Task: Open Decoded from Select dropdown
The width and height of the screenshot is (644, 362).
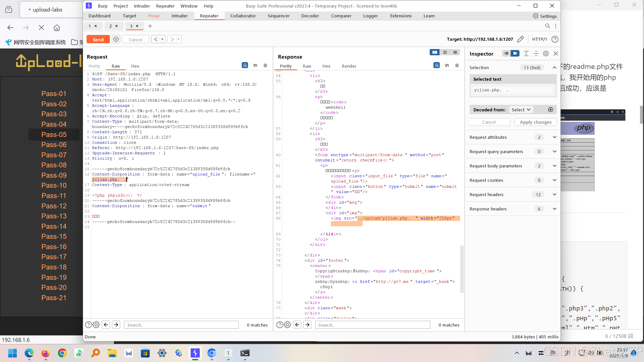Action: click(521, 110)
